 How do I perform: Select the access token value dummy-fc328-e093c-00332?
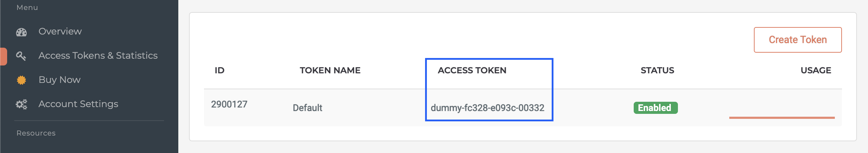click(x=487, y=108)
